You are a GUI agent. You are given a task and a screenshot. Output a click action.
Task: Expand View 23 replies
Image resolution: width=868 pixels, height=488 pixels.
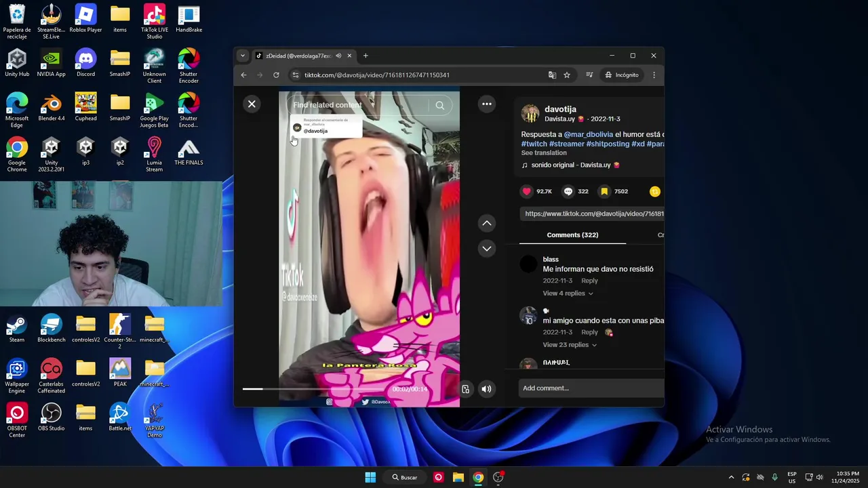pyautogui.click(x=570, y=344)
